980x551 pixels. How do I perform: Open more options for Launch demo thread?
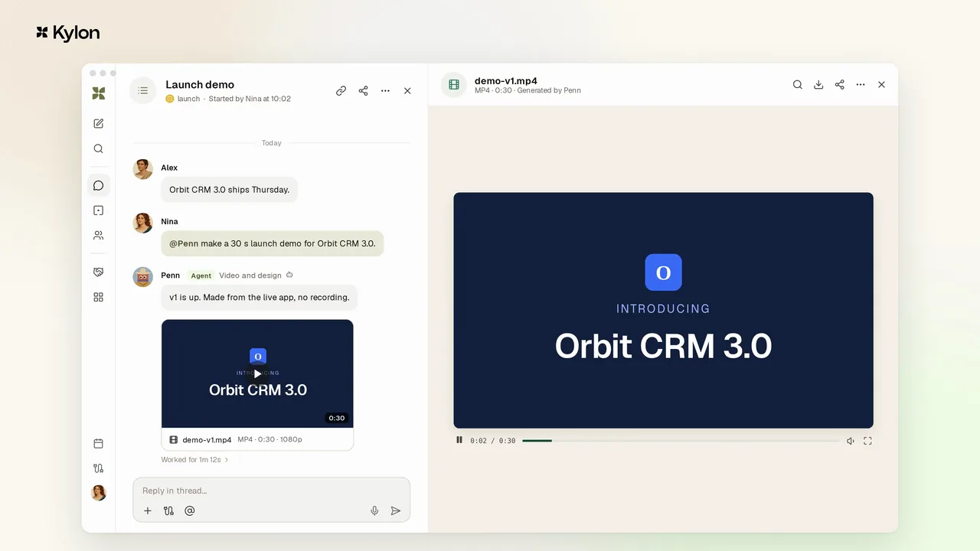(385, 90)
